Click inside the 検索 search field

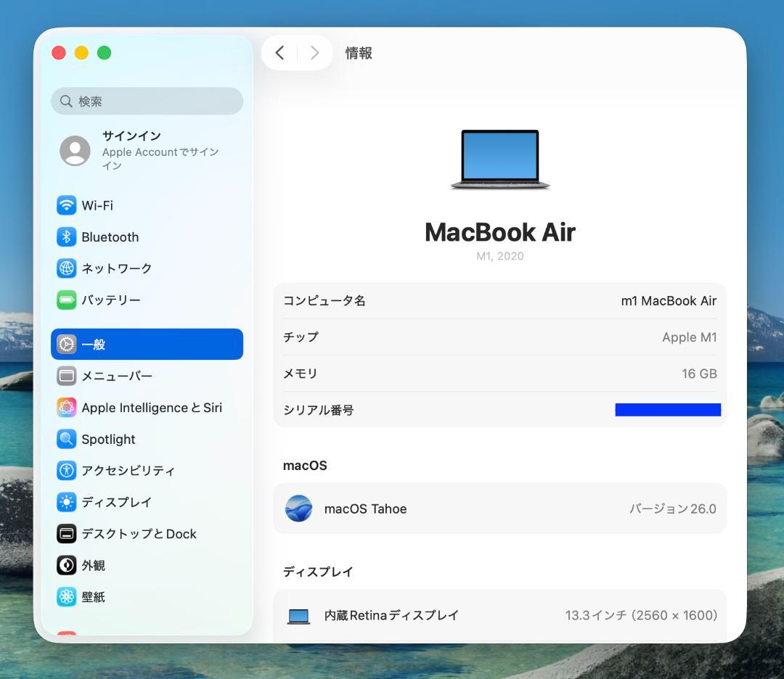[147, 101]
